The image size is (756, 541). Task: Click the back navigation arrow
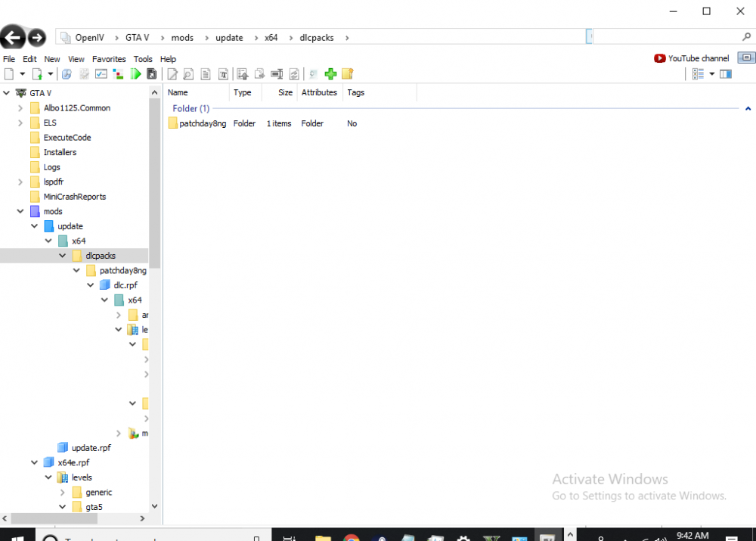pos(13,37)
